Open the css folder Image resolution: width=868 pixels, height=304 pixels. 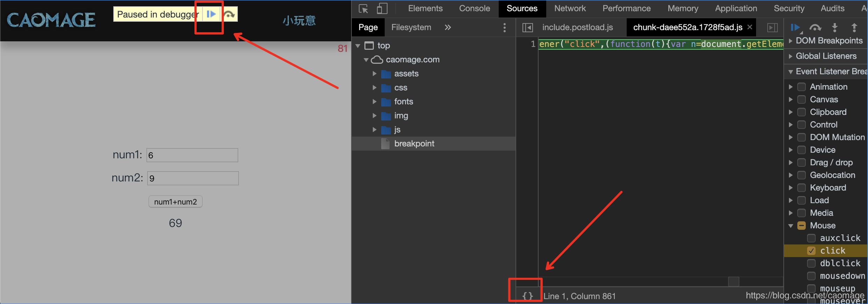401,88
